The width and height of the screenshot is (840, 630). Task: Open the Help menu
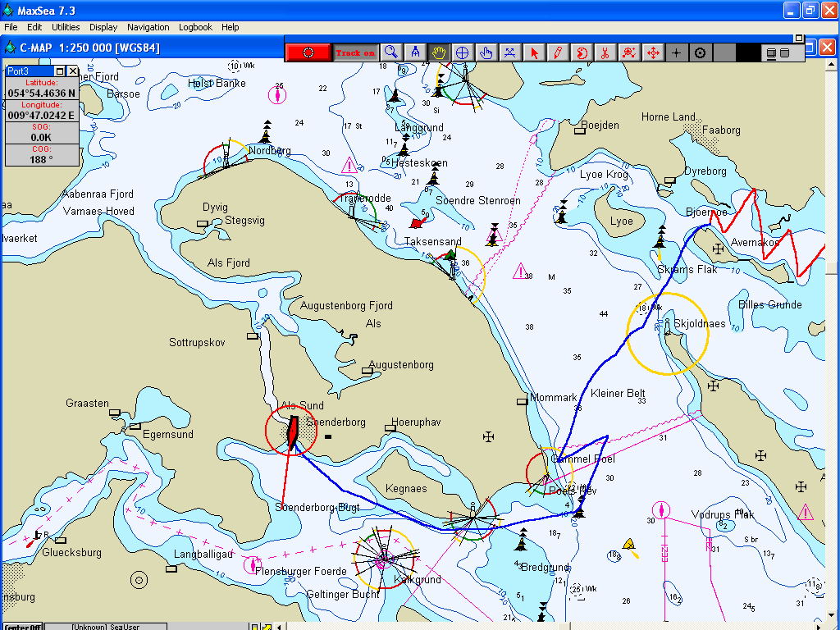pyautogui.click(x=231, y=27)
